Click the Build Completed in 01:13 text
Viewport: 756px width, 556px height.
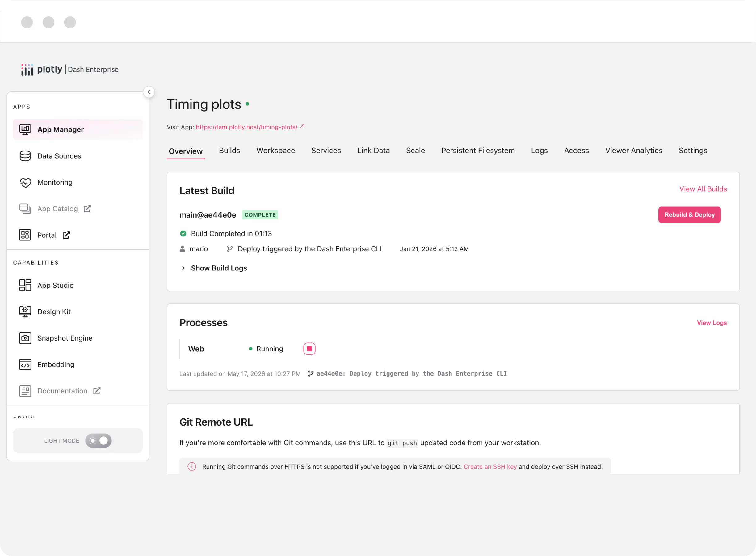coord(231,234)
